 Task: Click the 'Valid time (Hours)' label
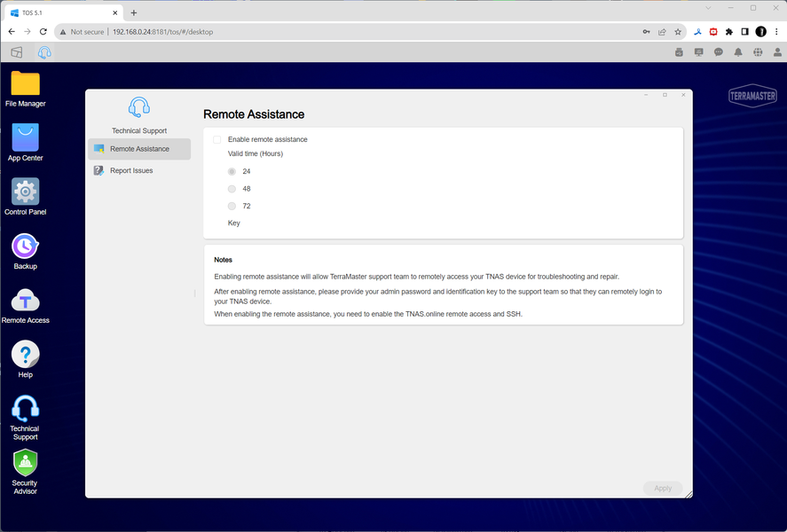[256, 153]
